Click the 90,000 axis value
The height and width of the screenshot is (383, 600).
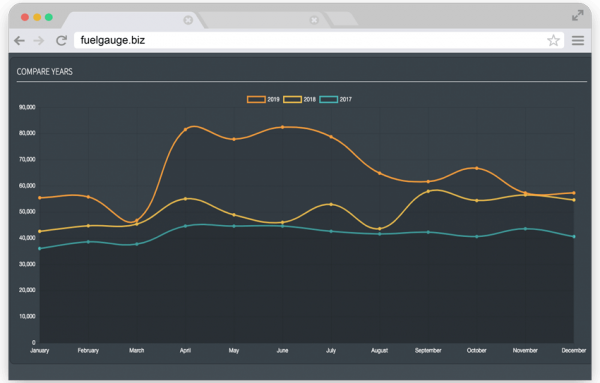coord(27,107)
